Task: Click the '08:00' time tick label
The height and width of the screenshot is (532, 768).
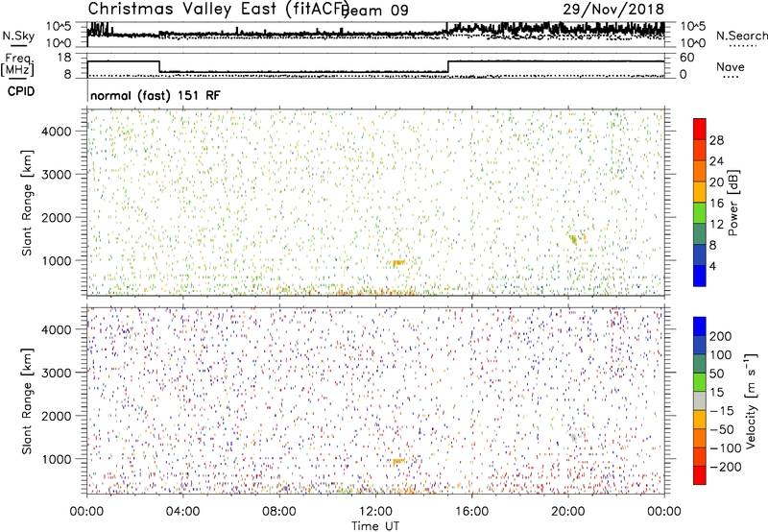Action: (x=279, y=512)
